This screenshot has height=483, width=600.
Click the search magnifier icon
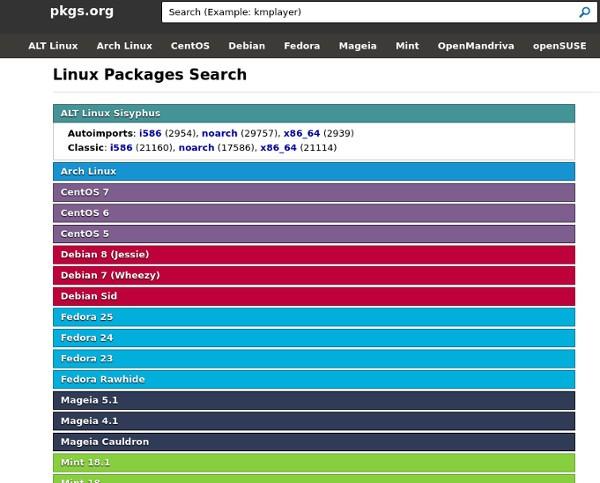(x=584, y=12)
